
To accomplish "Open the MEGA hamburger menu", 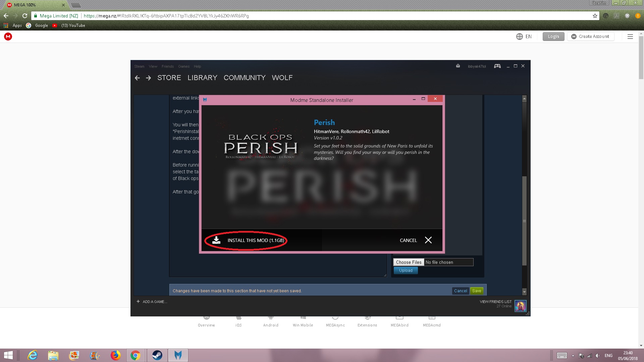I will 630,37.
